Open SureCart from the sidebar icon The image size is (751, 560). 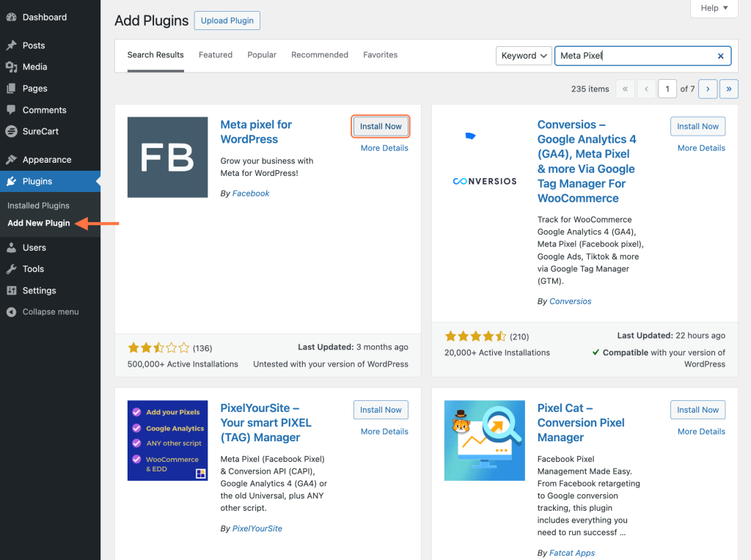coord(11,131)
